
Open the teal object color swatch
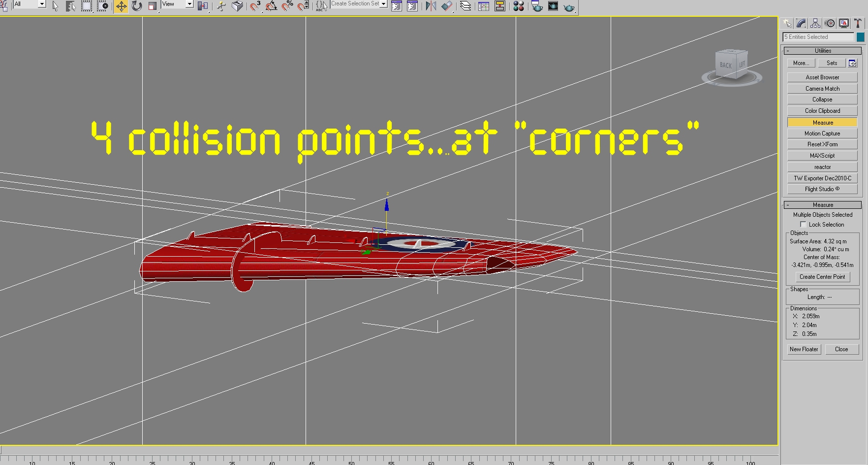coord(861,37)
